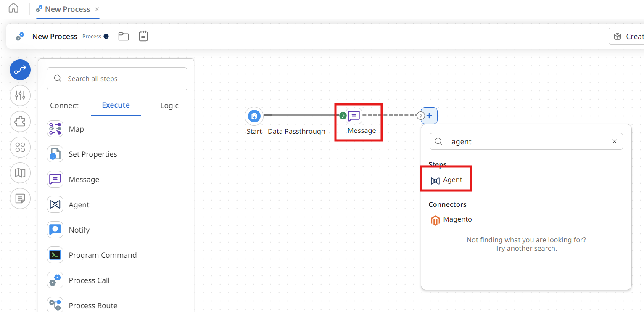Open the puzzle piece extensions sidebar icon
The image size is (644, 312).
click(x=20, y=122)
